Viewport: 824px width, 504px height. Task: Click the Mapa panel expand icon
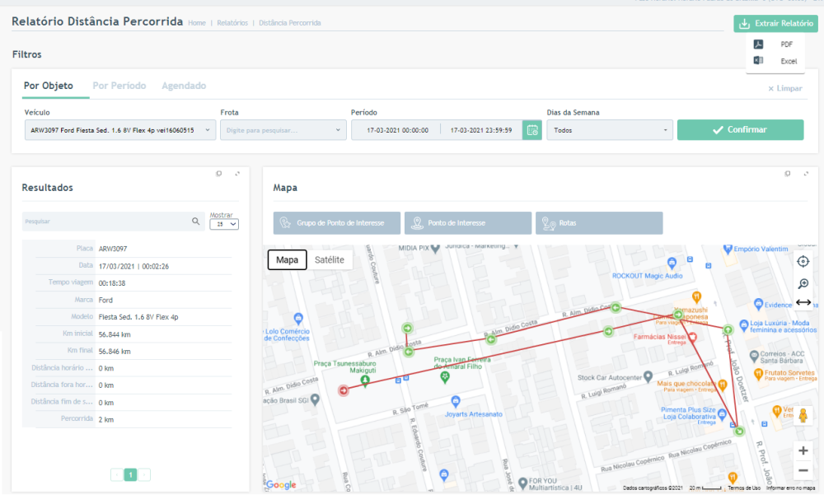point(806,174)
